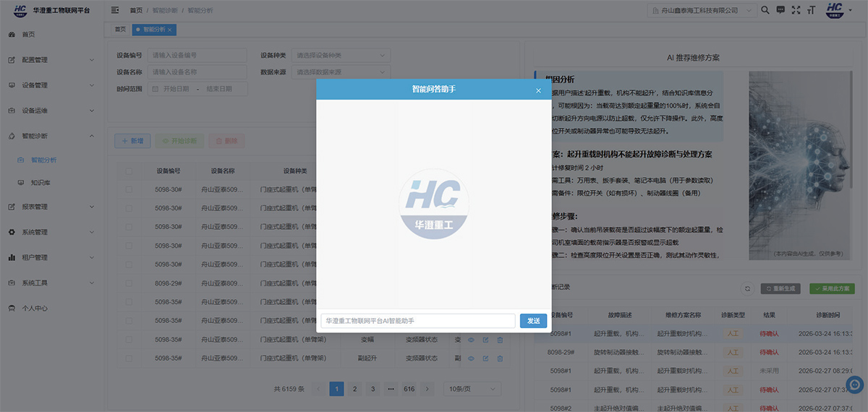Switch to the 智能分析 page tab
The image size is (868, 412).
click(153, 30)
